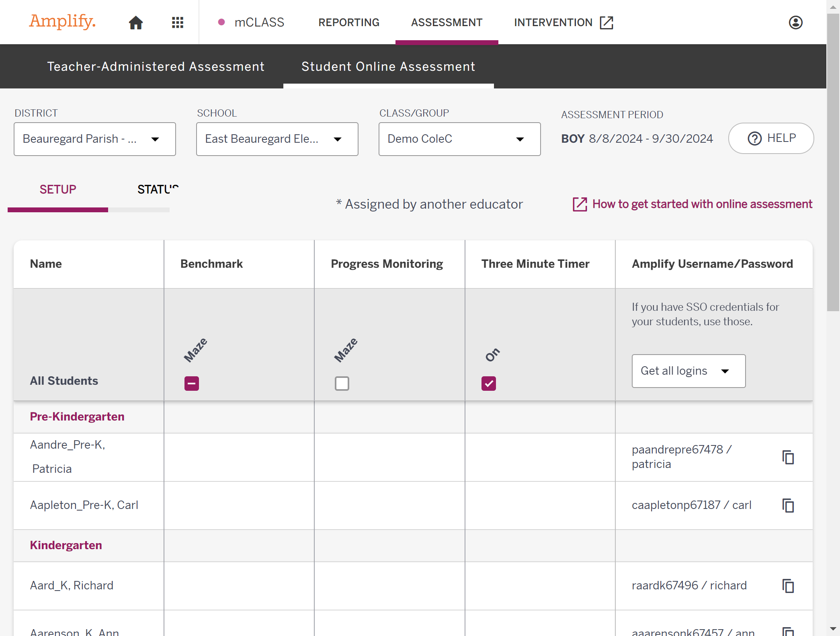Open How to get started with online assessment
This screenshot has height=636, width=840.
click(692, 204)
